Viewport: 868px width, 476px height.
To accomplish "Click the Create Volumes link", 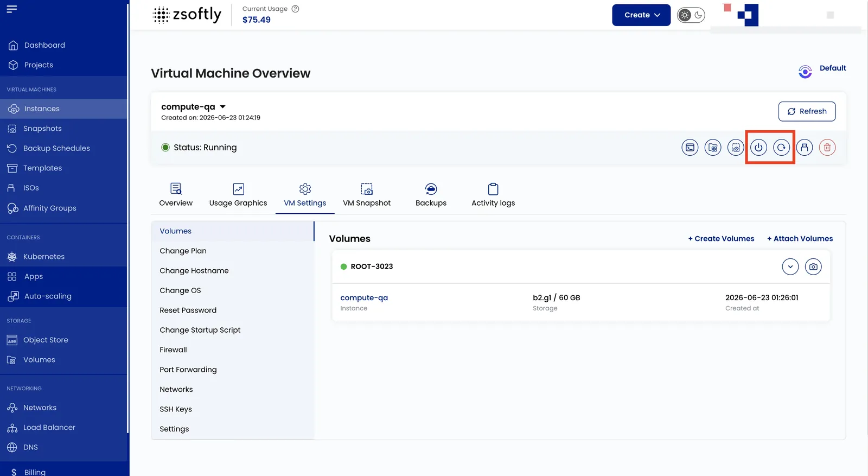I will tap(721, 238).
